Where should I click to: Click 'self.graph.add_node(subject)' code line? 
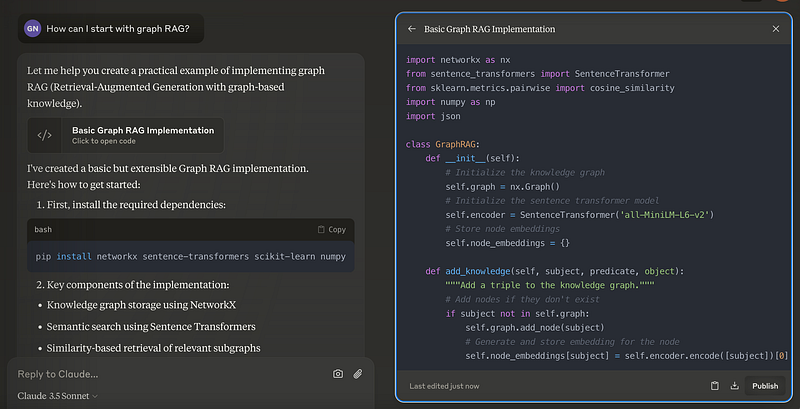point(535,327)
